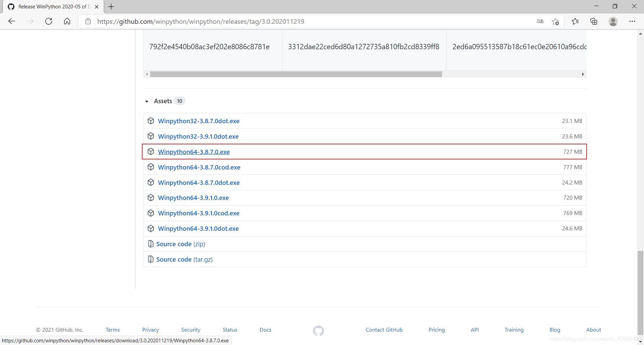Click the table's right scroll arrow
Viewport: 644px width, 345px height.
coord(583,74)
